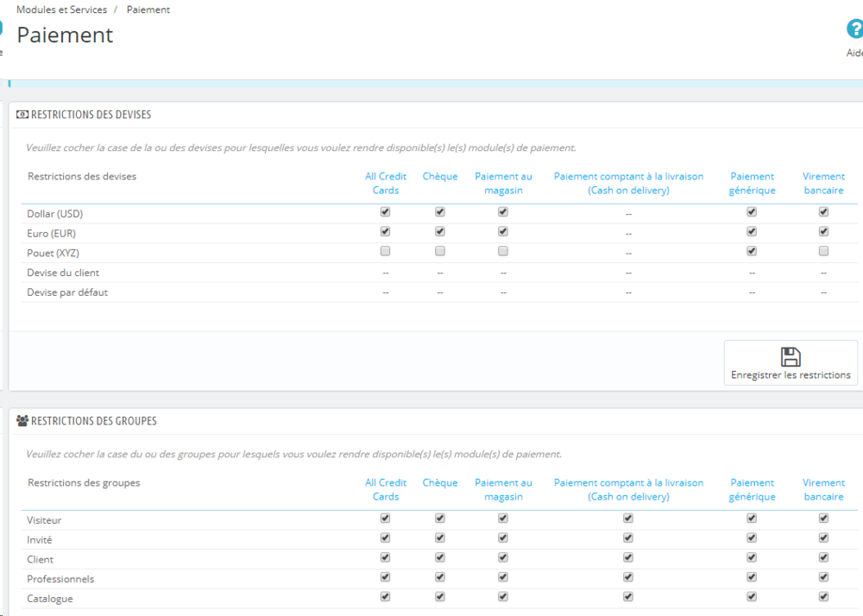Screen dimensions: 863x616
Task: Untick Professionnels for Virement bancaire
Action: click(x=823, y=577)
